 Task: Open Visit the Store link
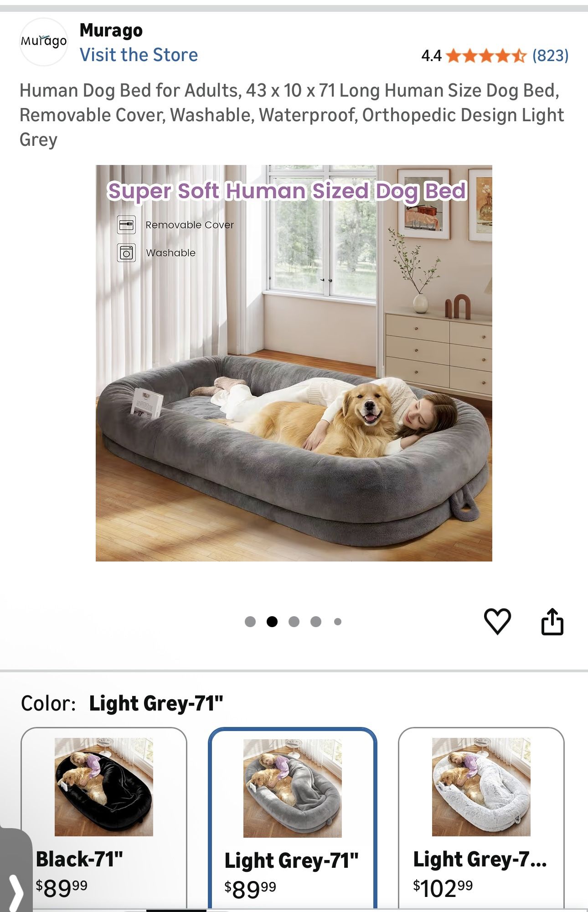click(139, 55)
